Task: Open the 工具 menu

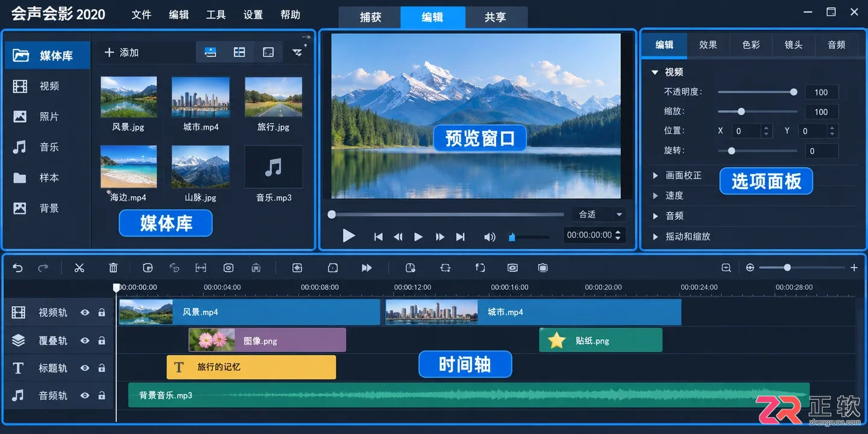Action: [216, 14]
